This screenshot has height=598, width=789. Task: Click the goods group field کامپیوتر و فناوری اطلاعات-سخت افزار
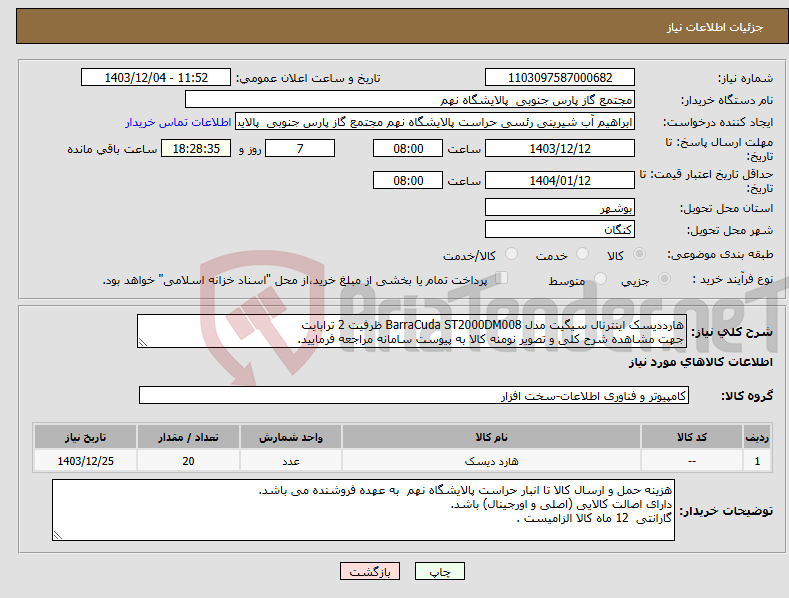[x=414, y=396]
